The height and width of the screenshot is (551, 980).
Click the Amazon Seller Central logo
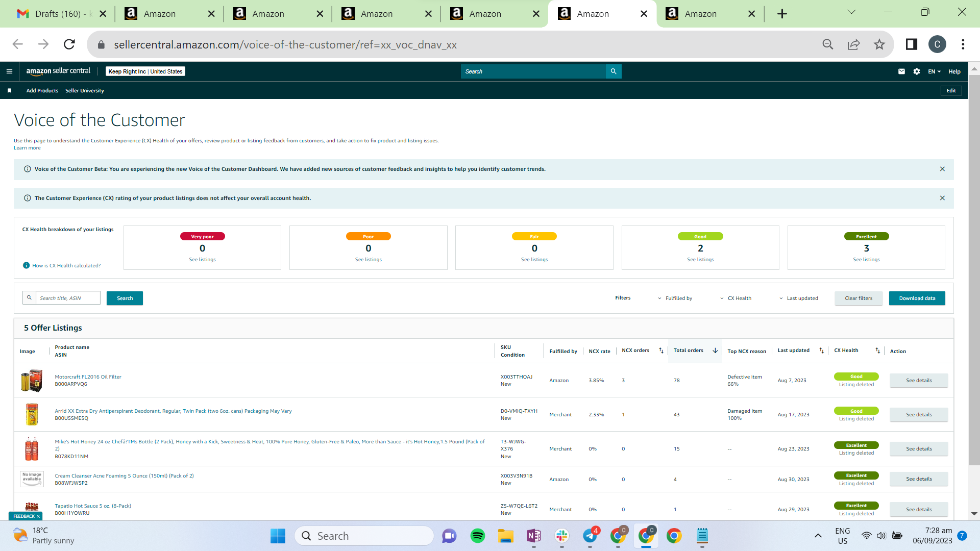[58, 71]
